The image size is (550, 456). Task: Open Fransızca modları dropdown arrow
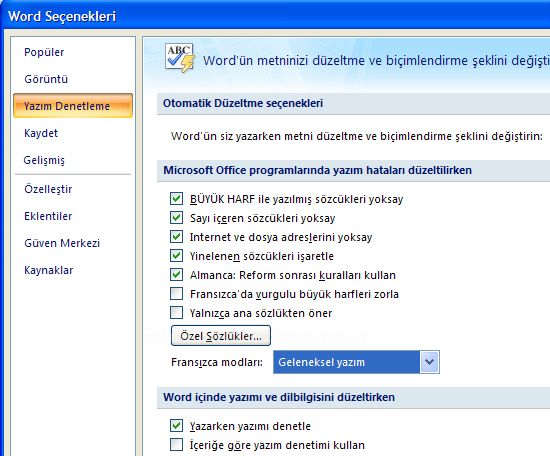click(x=430, y=362)
